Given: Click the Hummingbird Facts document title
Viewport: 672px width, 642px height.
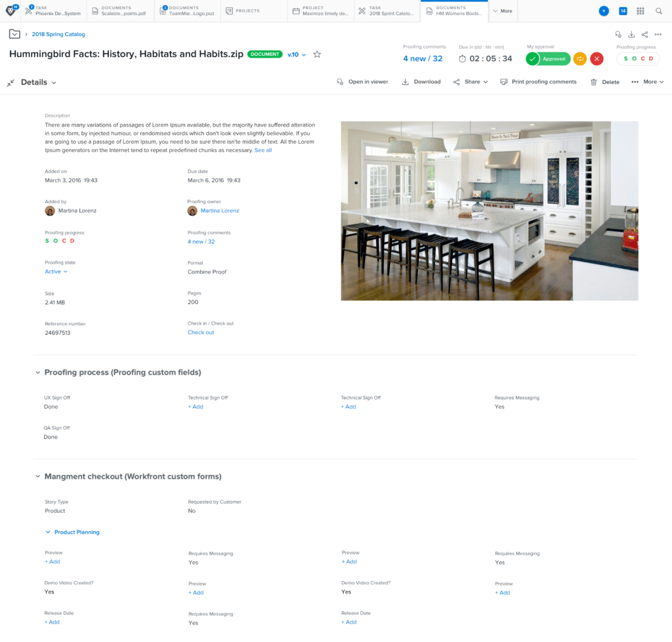Looking at the screenshot, I should (126, 54).
